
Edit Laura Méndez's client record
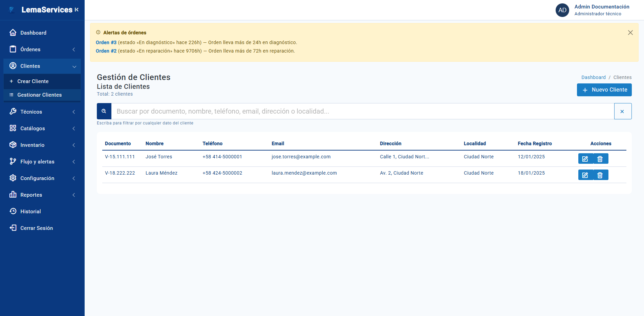(x=585, y=175)
